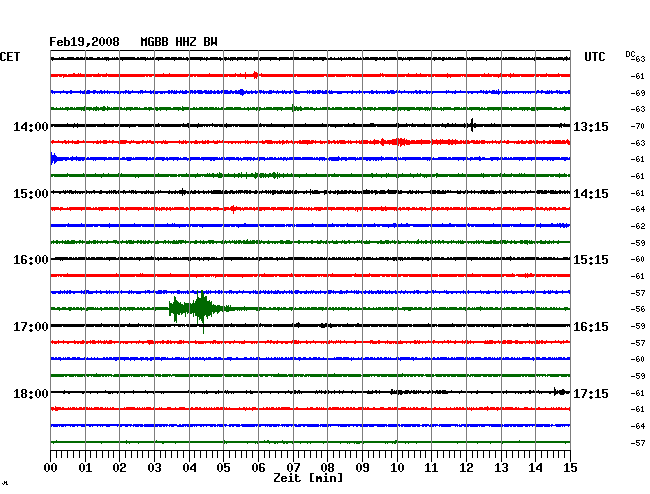Click minute label 07 on time axis
650x494 pixels.
(x=293, y=468)
